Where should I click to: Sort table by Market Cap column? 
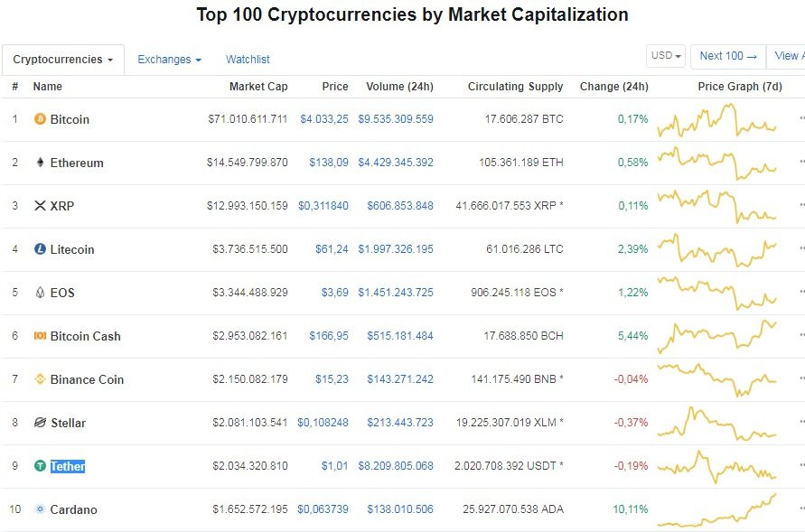(x=258, y=87)
